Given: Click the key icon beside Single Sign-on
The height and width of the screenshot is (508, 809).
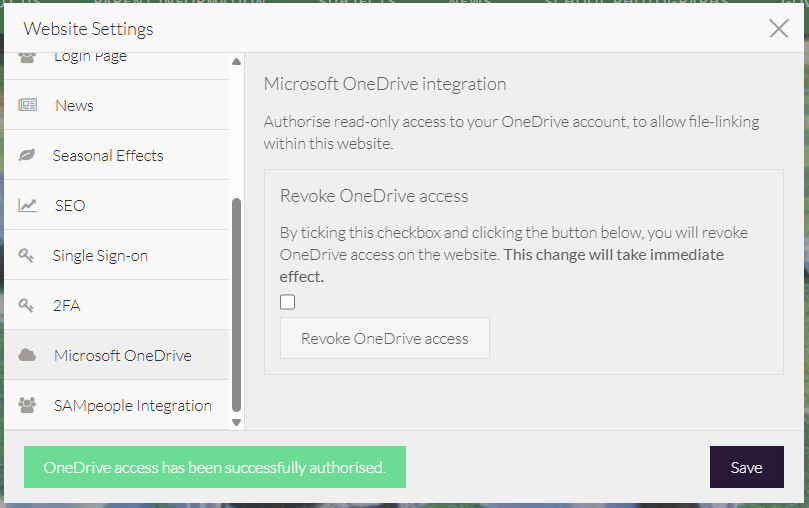Looking at the screenshot, I should tap(28, 255).
